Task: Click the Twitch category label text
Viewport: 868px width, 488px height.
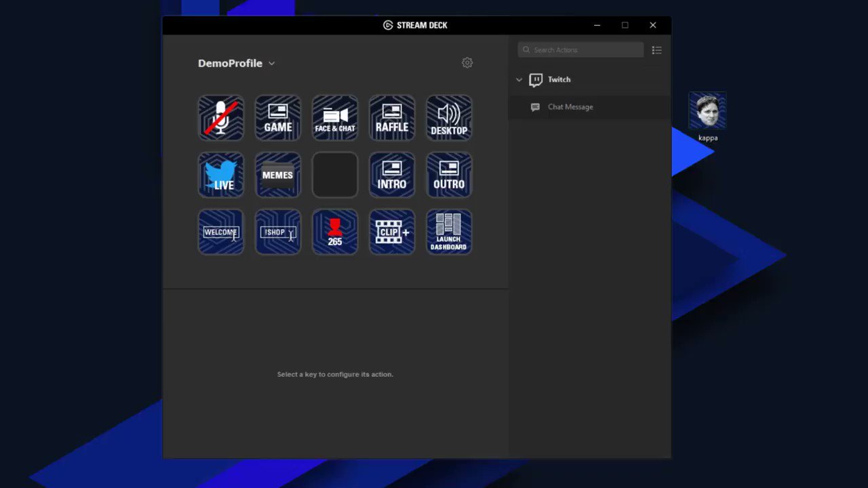Action: [559, 79]
